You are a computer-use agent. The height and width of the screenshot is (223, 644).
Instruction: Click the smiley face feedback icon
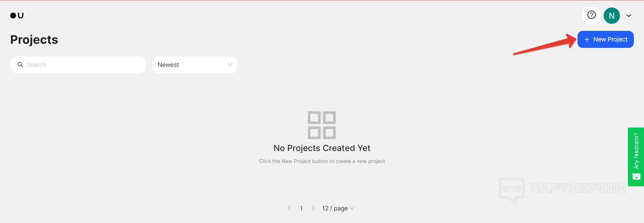(636, 176)
